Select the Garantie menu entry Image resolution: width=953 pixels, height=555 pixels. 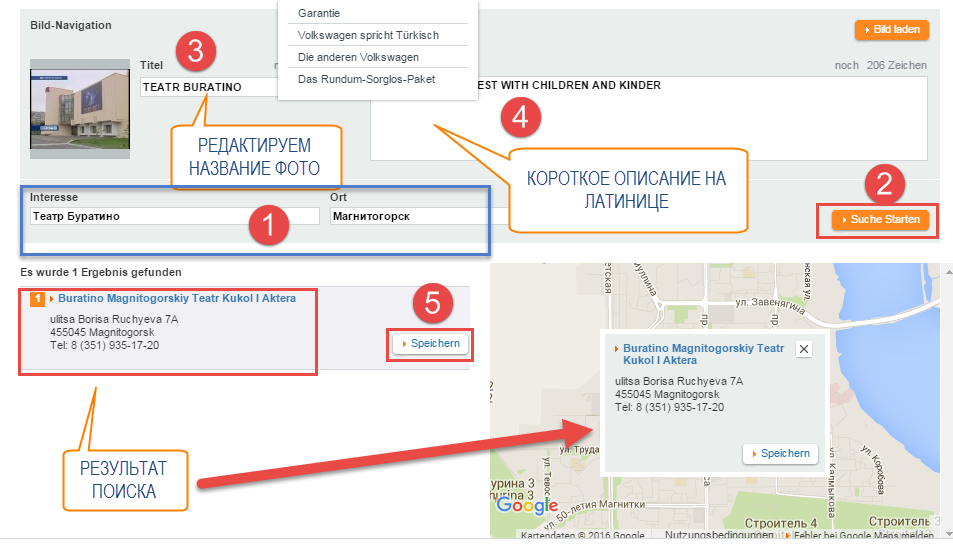pos(319,13)
